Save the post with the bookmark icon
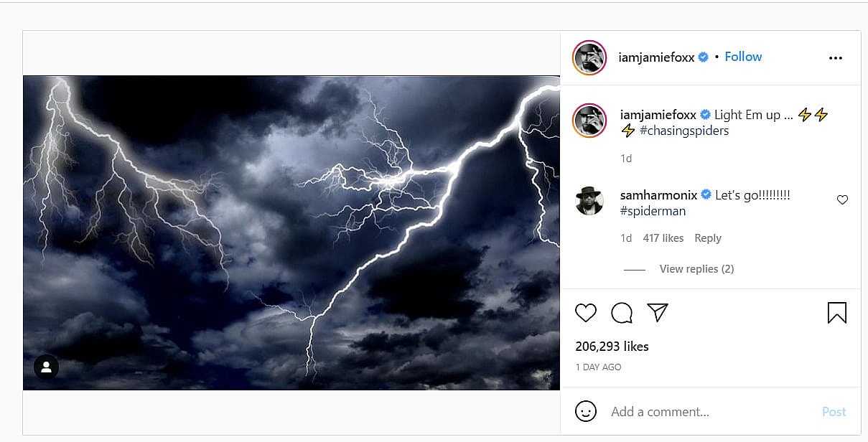Image resolution: width=868 pixels, height=442 pixels. click(836, 313)
